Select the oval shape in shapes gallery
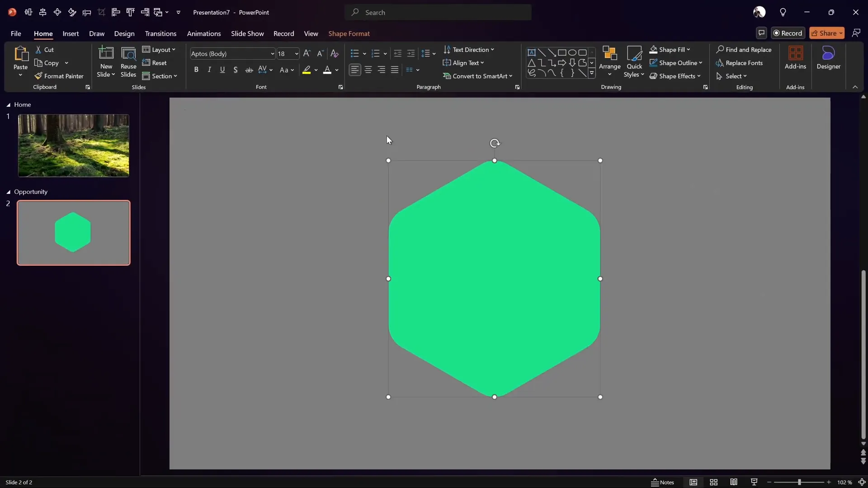Image resolution: width=868 pixels, height=488 pixels. 572,52
